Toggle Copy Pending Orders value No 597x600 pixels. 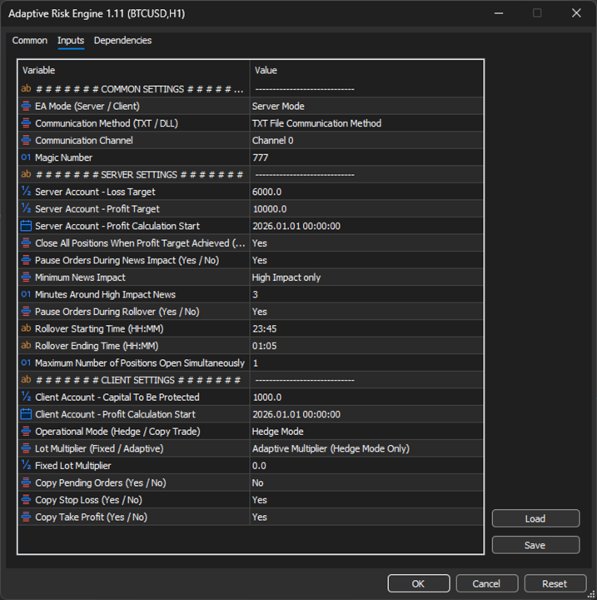pos(366,483)
